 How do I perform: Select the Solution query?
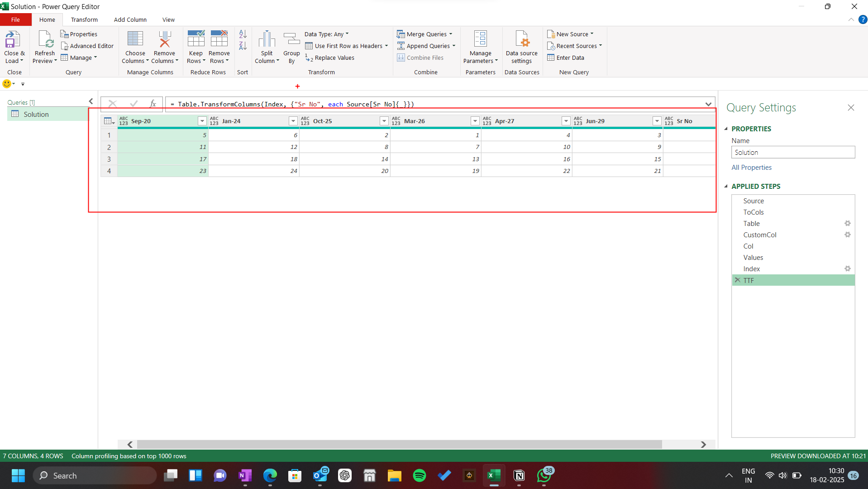point(48,114)
